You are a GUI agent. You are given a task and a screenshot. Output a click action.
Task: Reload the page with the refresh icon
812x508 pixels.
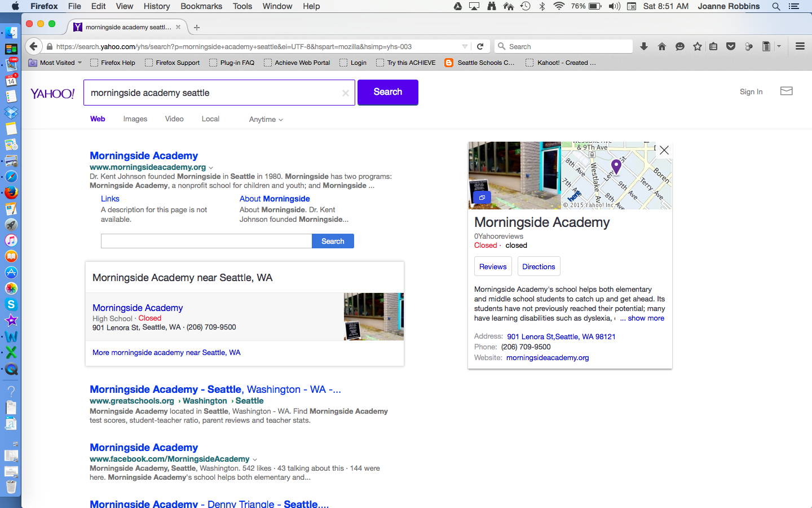tap(480, 46)
